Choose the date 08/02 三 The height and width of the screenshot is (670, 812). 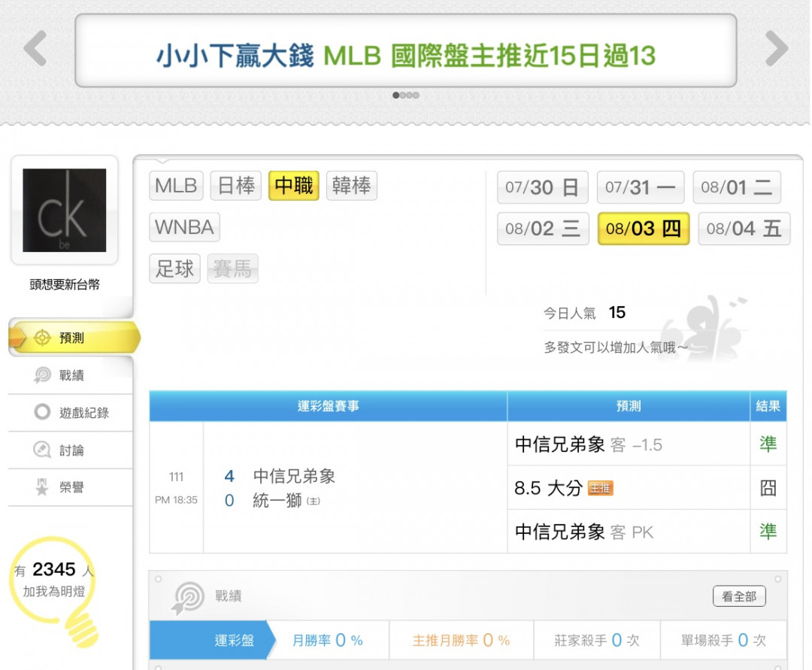point(544,229)
